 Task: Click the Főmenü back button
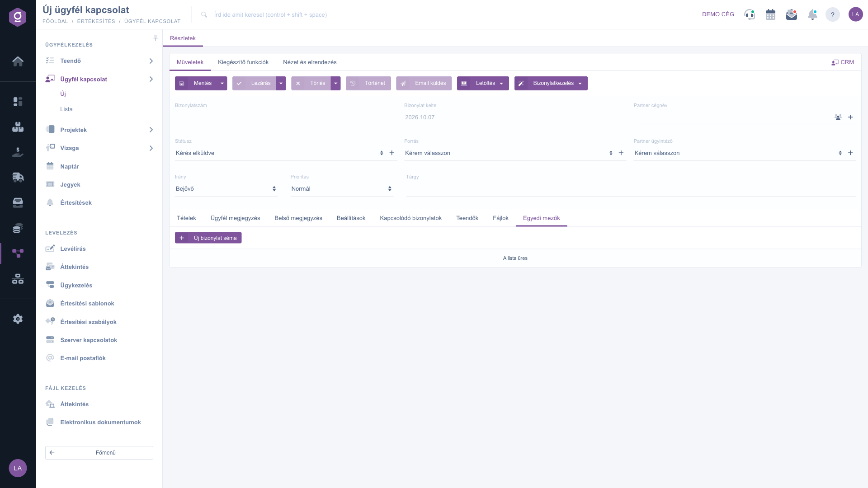point(99,453)
